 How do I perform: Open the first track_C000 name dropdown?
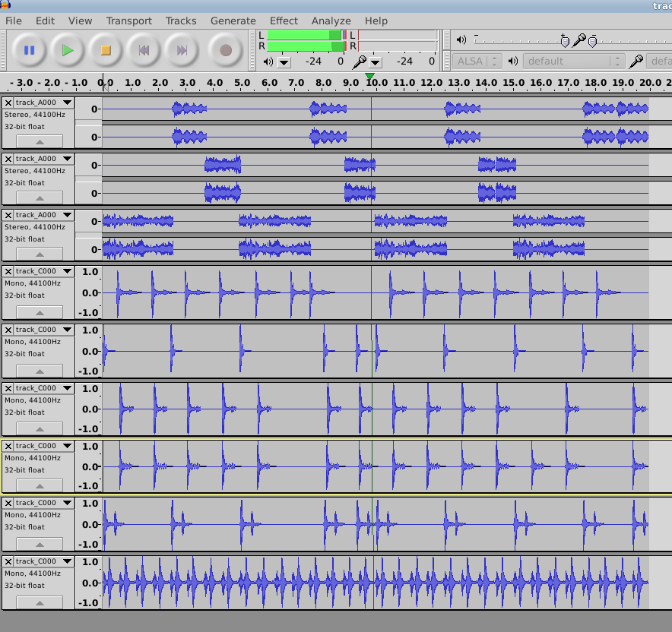tap(44, 271)
